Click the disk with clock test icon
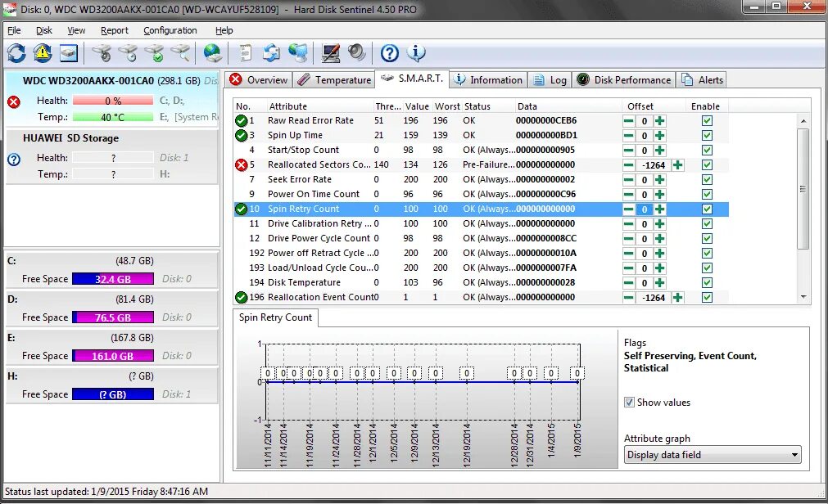This screenshot has width=828, height=504. pos(128,53)
